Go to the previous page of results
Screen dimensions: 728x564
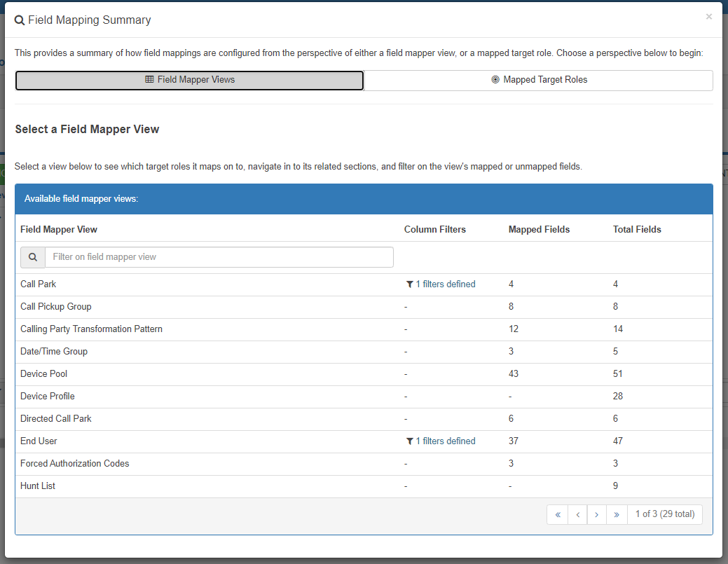(x=577, y=514)
